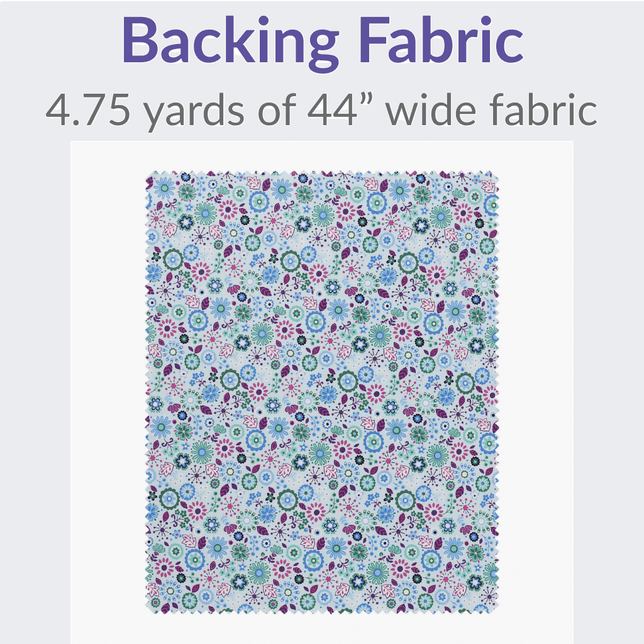Click the gray page background beside the title
Image resolution: width=644 pixels, height=644 pixels.
(583, 41)
